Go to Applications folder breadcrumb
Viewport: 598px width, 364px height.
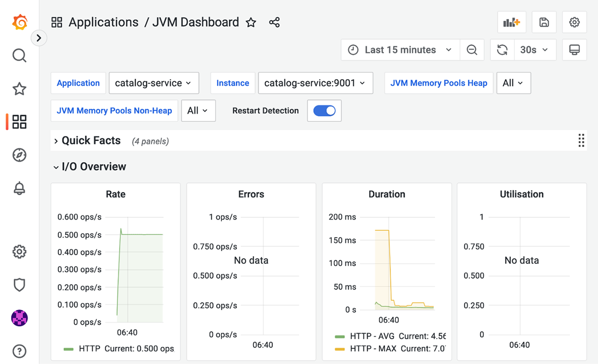(103, 23)
